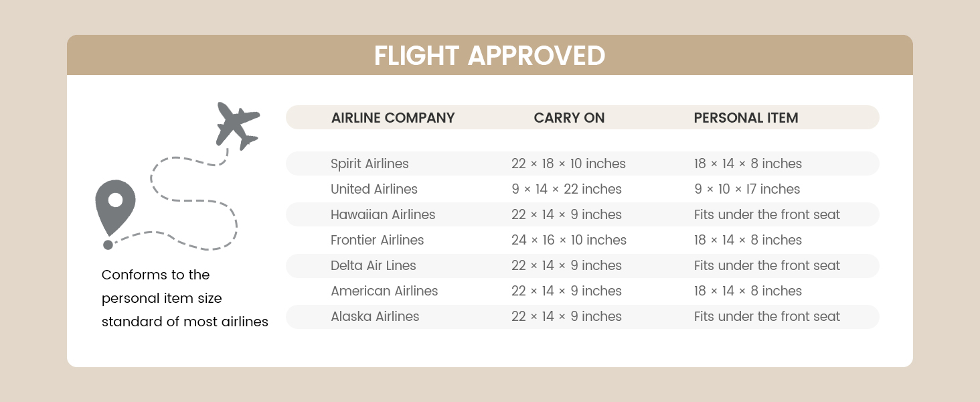The width and height of the screenshot is (980, 402).
Task: Select the Delta Air Lines entry
Action: click(x=373, y=265)
